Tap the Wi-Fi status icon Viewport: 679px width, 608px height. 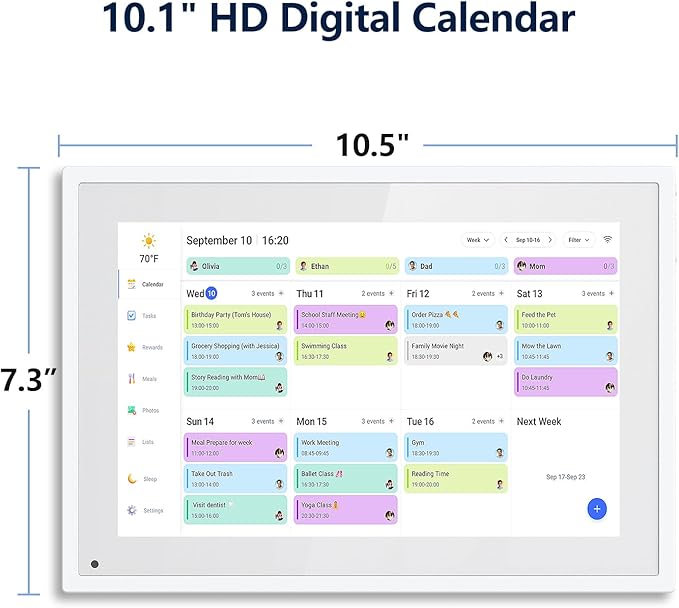(607, 240)
